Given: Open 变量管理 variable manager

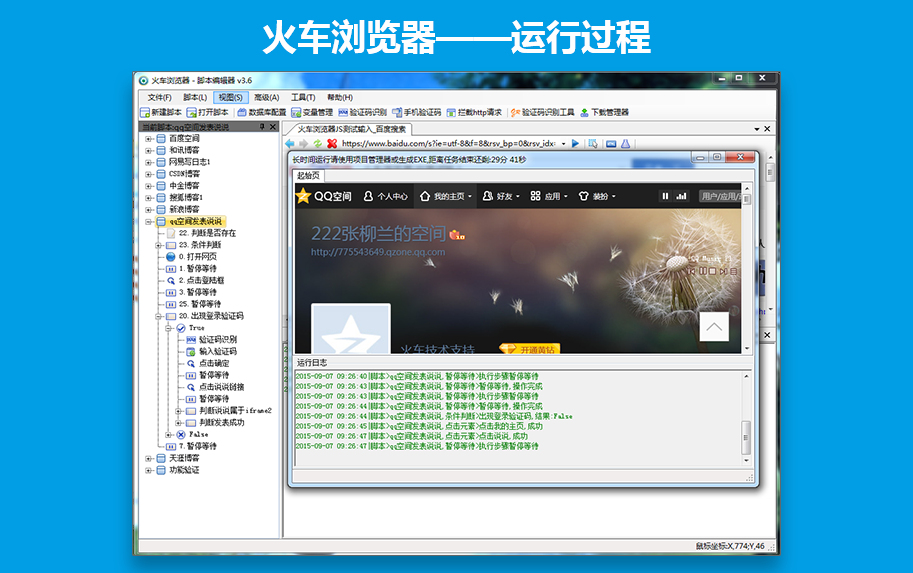Looking at the screenshot, I should (x=312, y=113).
